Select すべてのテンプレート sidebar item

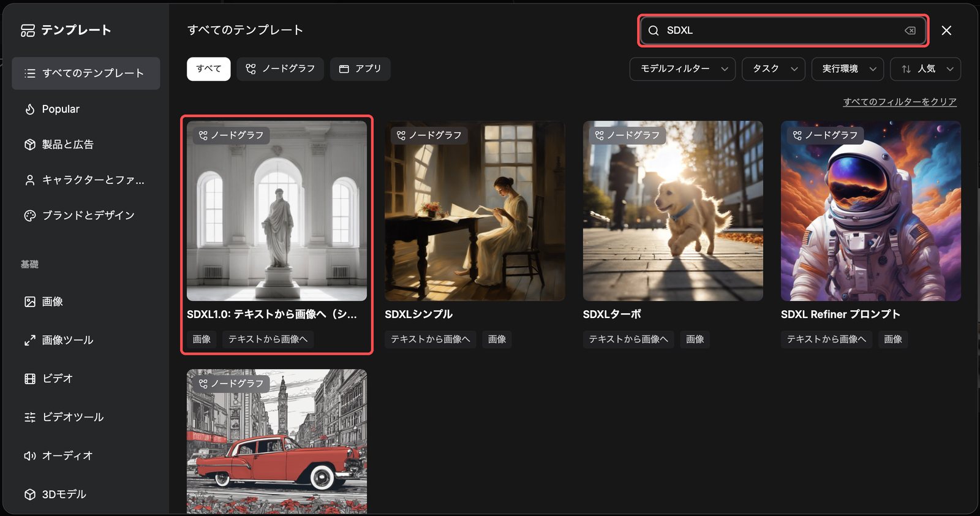[x=86, y=74]
